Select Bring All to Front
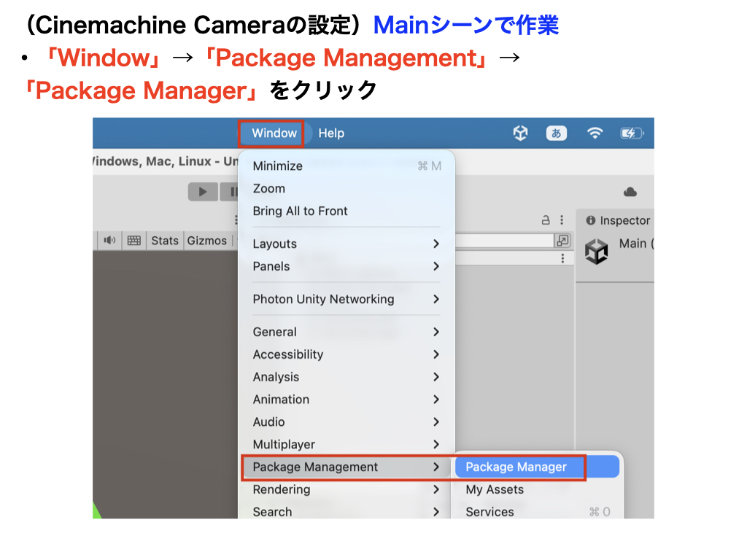The height and width of the screenshot is (560, 747). 347,211
